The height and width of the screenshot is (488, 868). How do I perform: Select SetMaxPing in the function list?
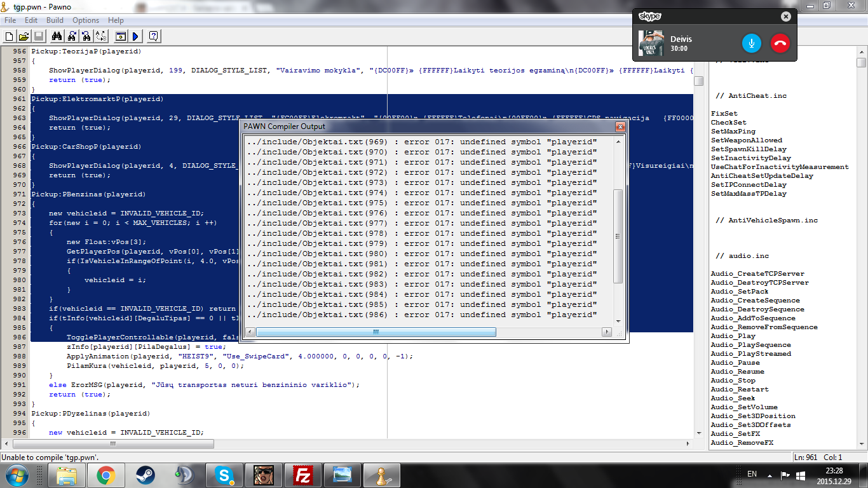(733, 132)
